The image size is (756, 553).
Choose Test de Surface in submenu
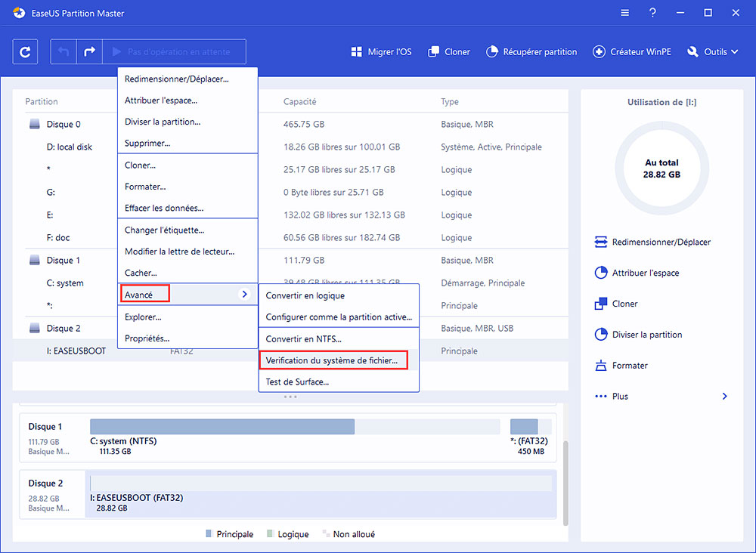point(339,382)
